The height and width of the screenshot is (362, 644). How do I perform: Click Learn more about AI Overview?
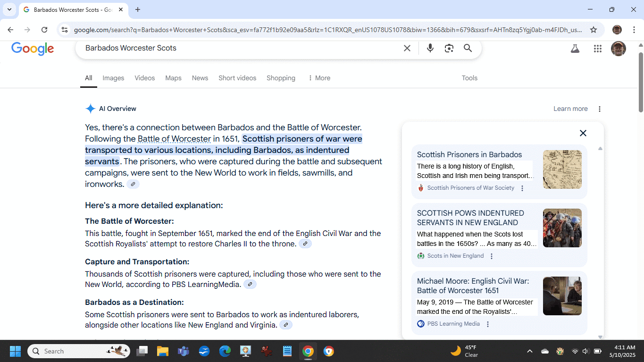pyautogui.click(x=570, y=109)
